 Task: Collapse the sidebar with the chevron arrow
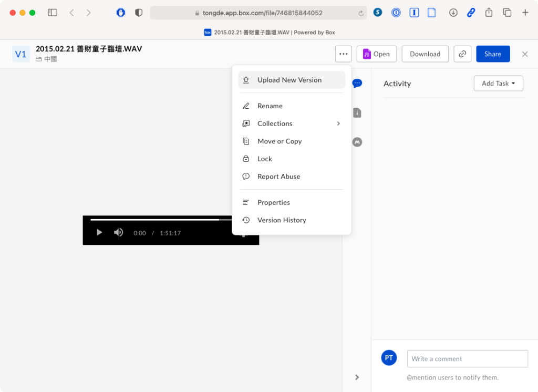[x=357, y=377]
